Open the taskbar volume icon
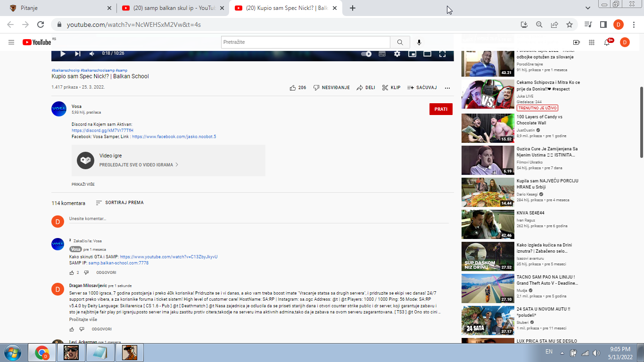Screen dimensions: 644x362 point(596,353)
